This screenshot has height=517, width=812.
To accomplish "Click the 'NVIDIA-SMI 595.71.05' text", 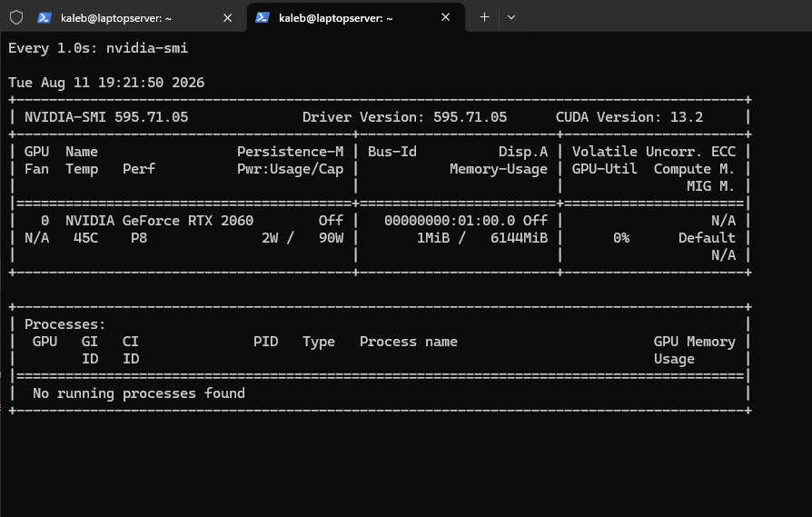I will tap(106, 117).
